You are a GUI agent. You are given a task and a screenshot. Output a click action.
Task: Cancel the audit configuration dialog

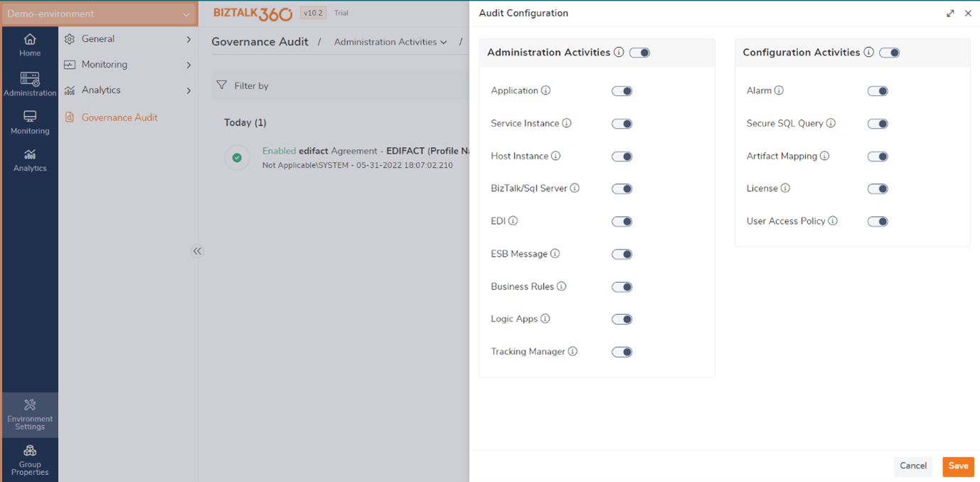[x=912, y=466]
